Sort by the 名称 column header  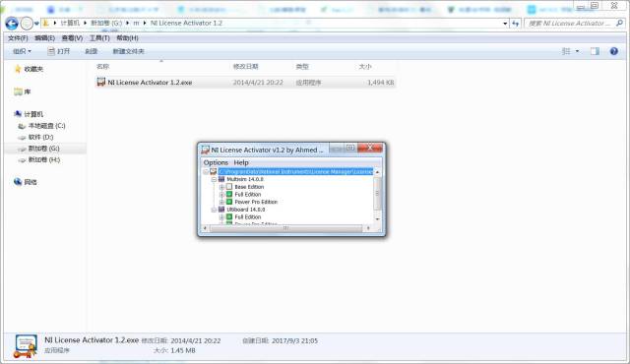pyautogui.click(x=102, y=66)
